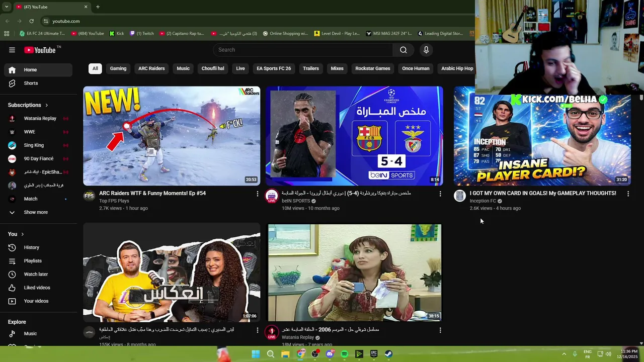Open the YouTube hamburger guide menu

click(12, 50)
